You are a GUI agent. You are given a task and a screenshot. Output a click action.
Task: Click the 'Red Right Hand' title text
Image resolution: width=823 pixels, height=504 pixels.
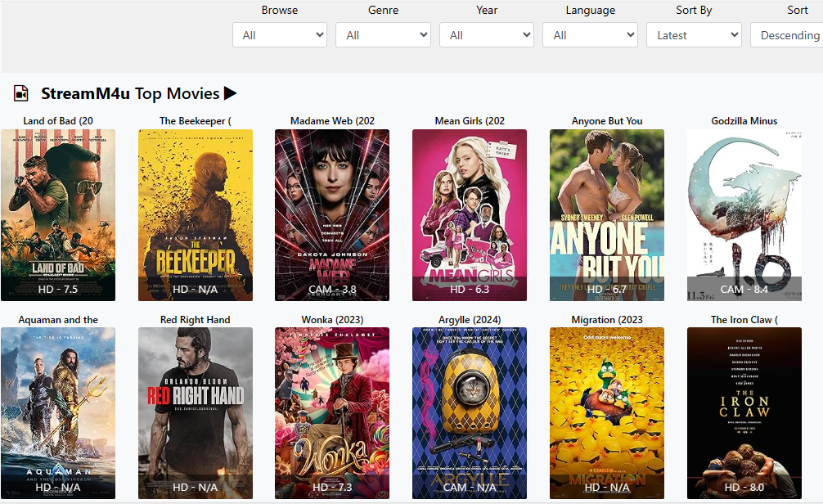[196, 320]
